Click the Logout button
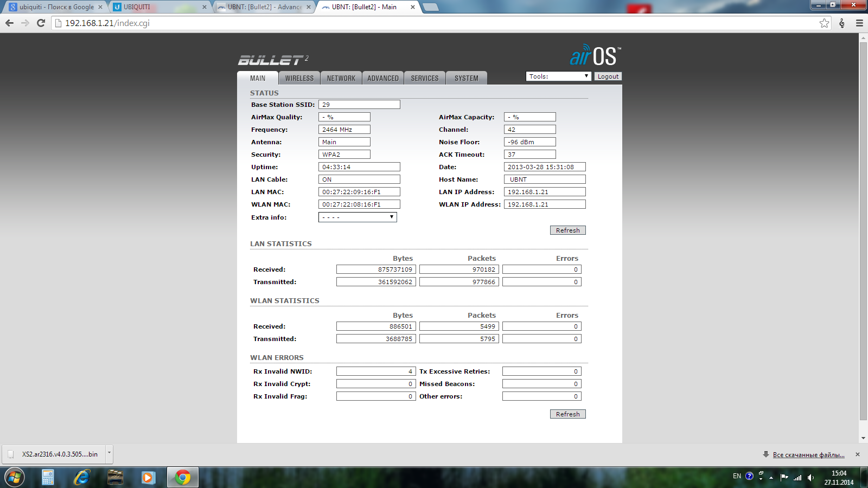Image resolution: width=868 pixels, height=488 pixels. [x=608, y=76]
